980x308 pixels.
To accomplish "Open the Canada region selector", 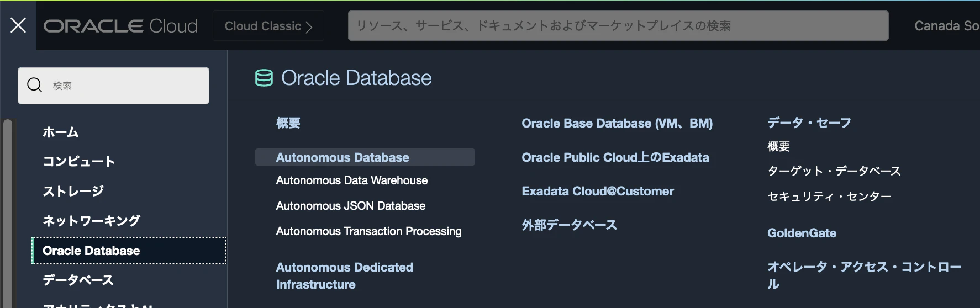I will pyautogui.click(x=946, y=26).
